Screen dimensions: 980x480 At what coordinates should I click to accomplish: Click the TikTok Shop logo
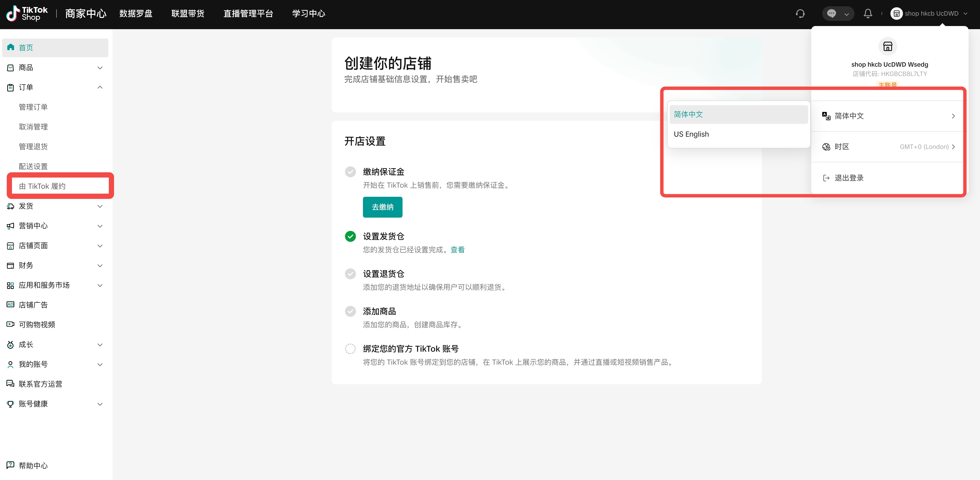pyautogui.click(x=27, y=14)
